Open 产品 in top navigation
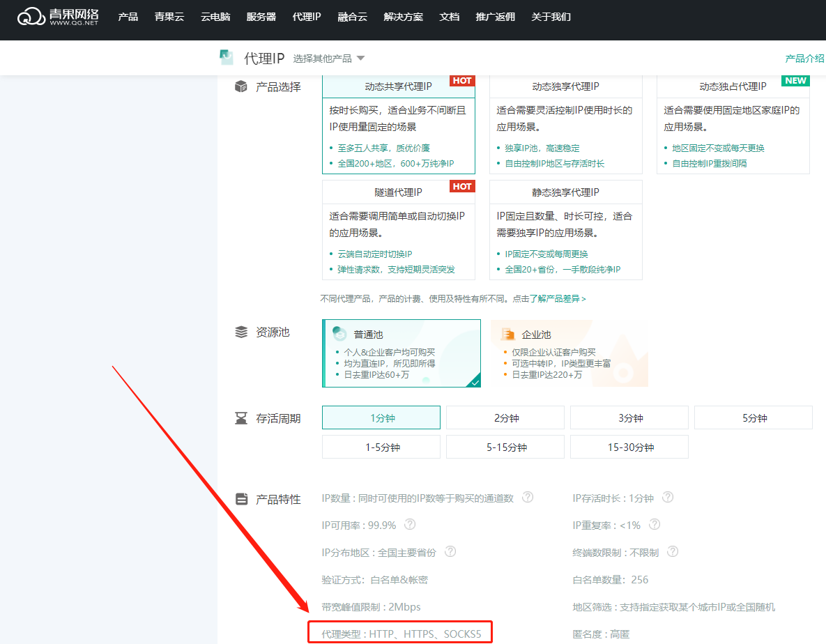This screenshot has height=644, width=826. pyautogui.click(x=128, y=17)
